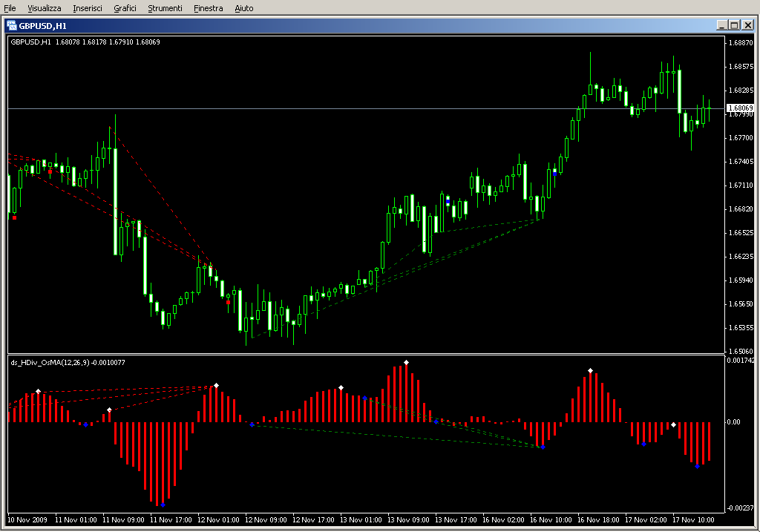The image size is (760, 532).
Task: Click the 11 Nov 09:00 time label
Action: [123, 520]
